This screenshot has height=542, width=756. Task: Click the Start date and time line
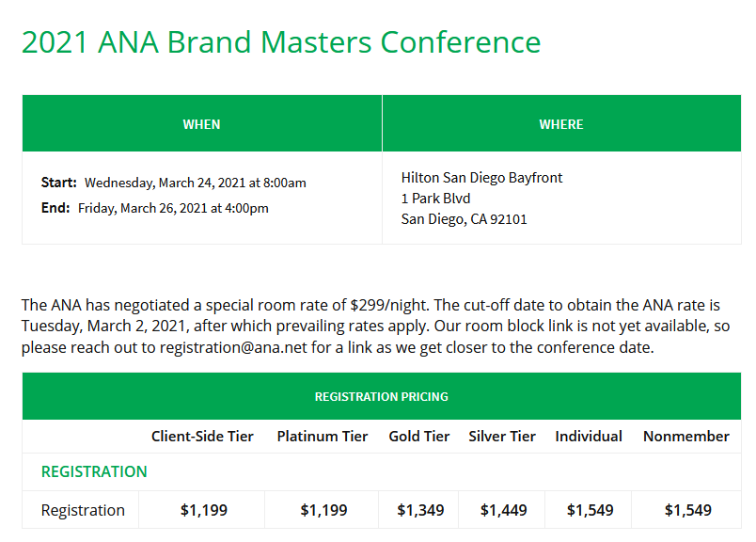[174, 183]
